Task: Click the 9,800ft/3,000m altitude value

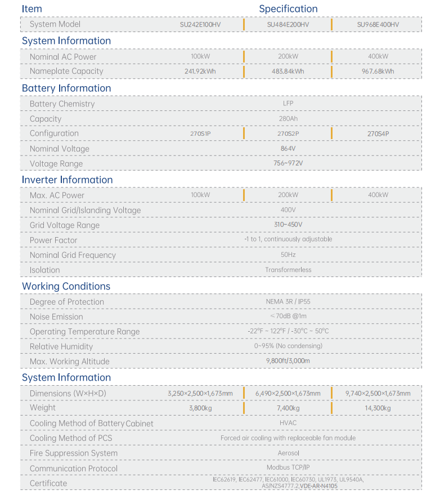Action: click(x=288, y=361)
